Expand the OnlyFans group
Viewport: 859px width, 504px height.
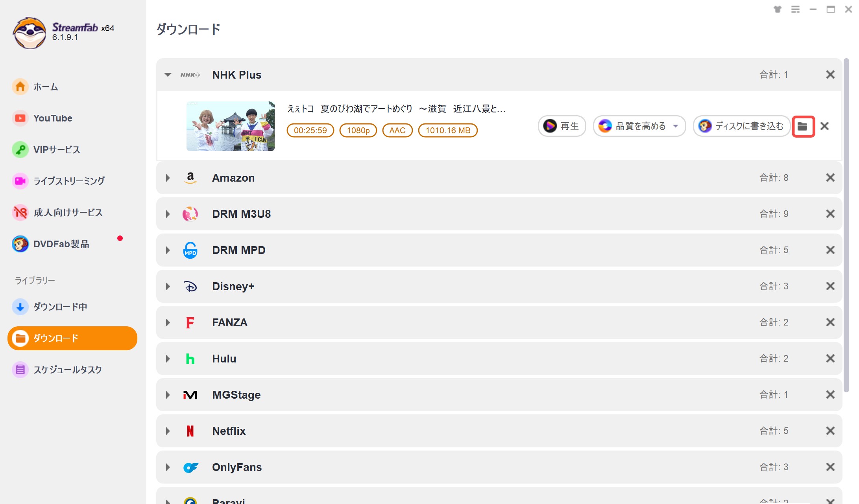[168, 467]
